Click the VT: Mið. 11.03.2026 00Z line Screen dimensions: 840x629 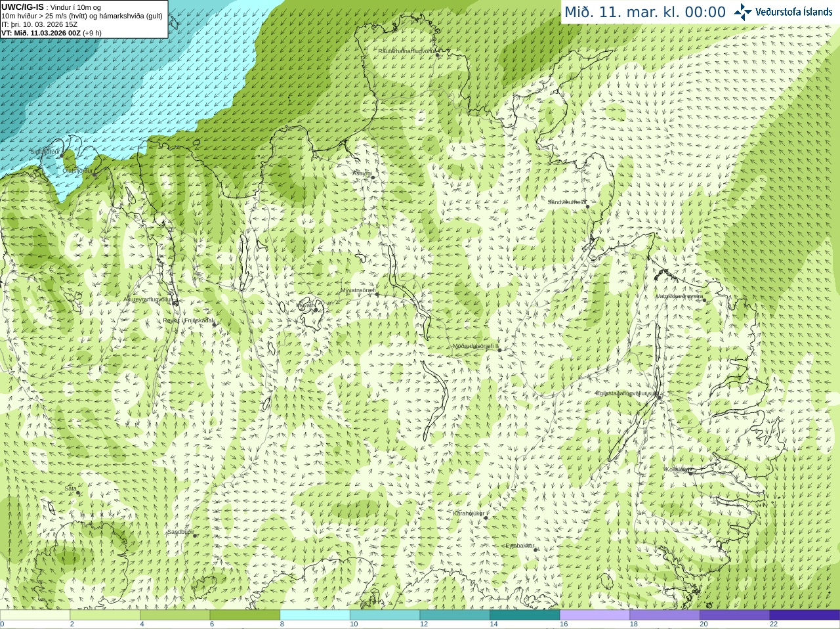(51, 33)
